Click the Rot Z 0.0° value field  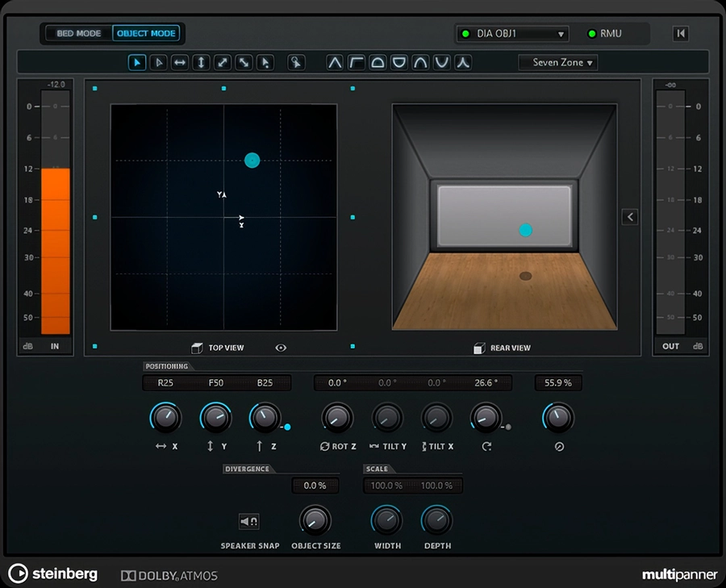(x=337, y=383)
